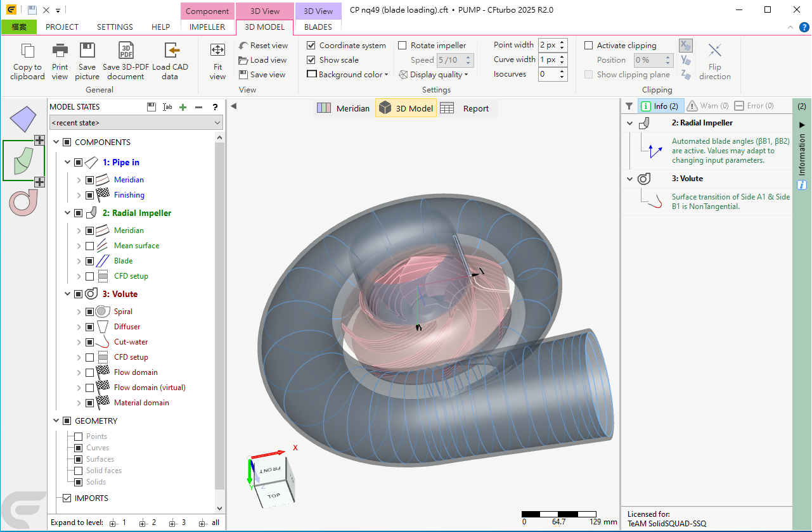Select the Radial Impeller component icon
This screenshot has width=812, height=532.
[x=23, y=160]
